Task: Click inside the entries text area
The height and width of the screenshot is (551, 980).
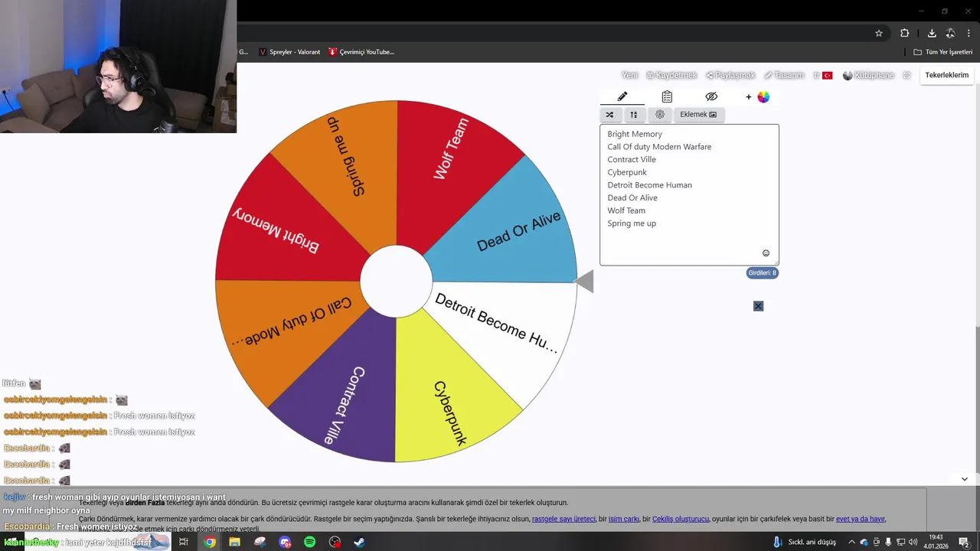Action: pyautogui.click(x=689, y=195)
